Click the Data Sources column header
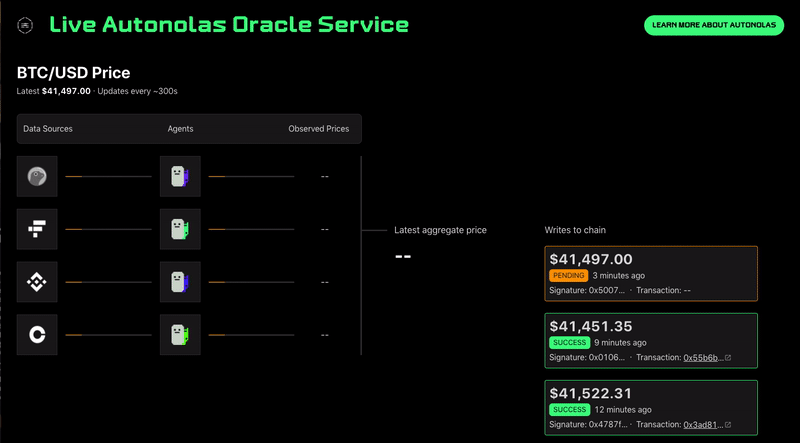 48,129
